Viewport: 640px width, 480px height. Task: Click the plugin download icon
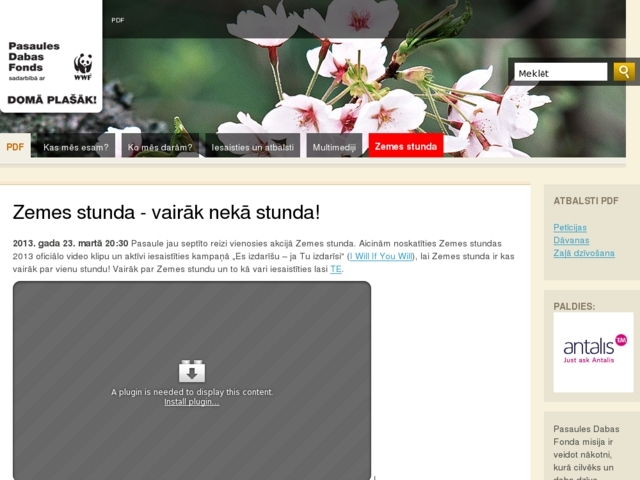point(192,371)
